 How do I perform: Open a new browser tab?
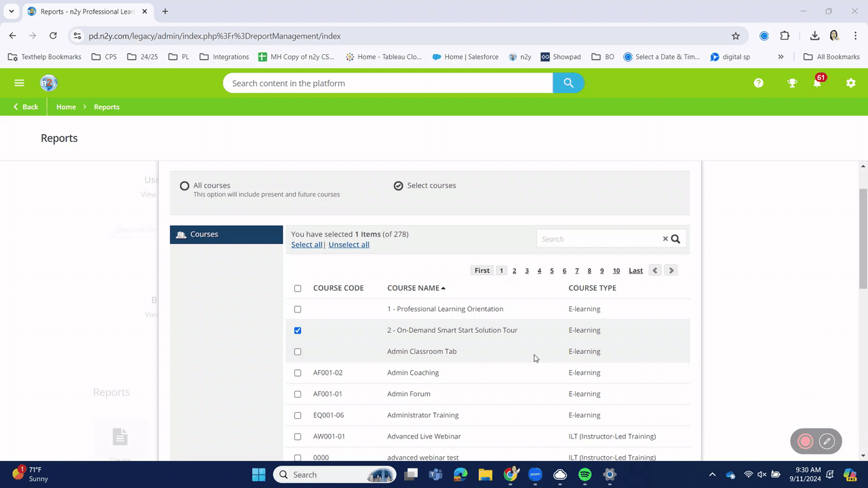pyautogui.click(x=165, y=12)
